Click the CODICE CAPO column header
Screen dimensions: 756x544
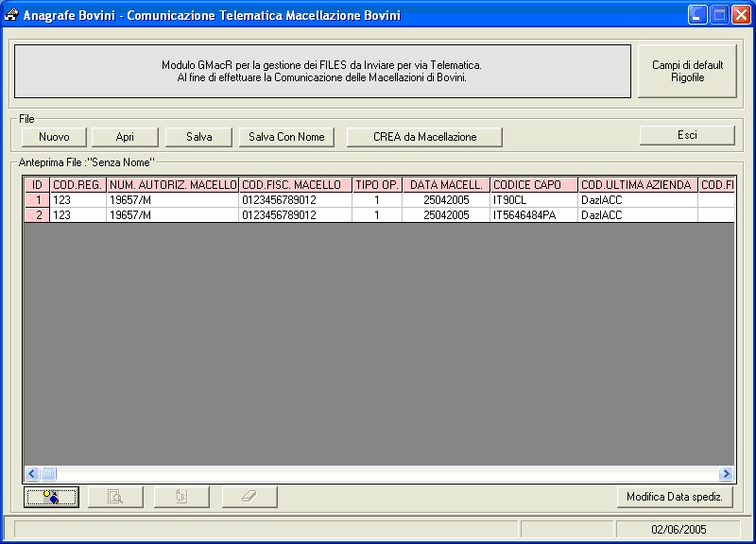[x=534, y=184]
